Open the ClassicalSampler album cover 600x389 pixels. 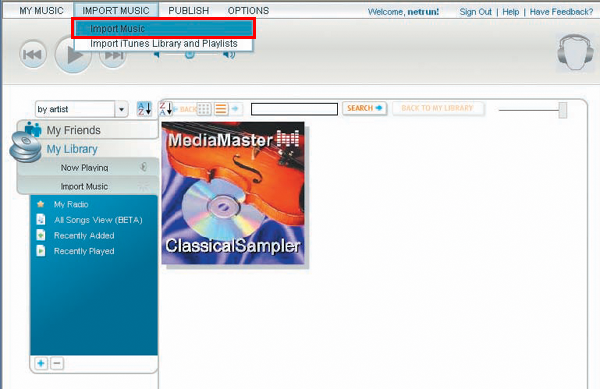tap(233, 193)
